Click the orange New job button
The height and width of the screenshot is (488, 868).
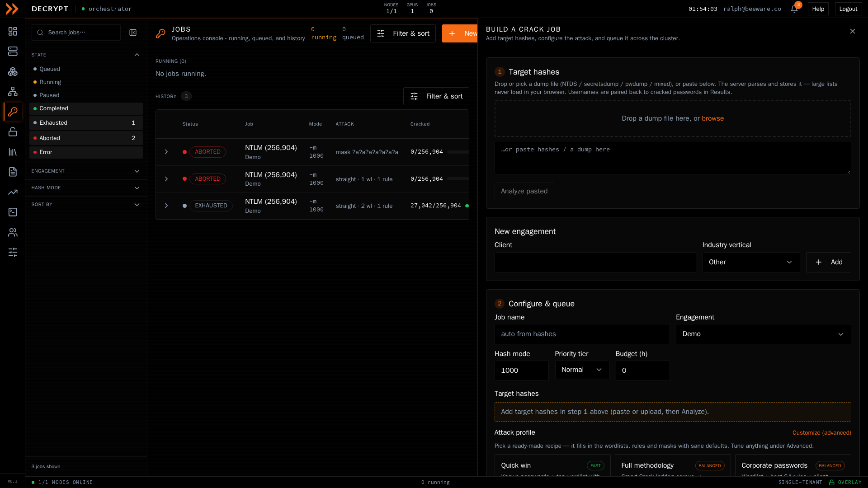[x=460, y=33]
